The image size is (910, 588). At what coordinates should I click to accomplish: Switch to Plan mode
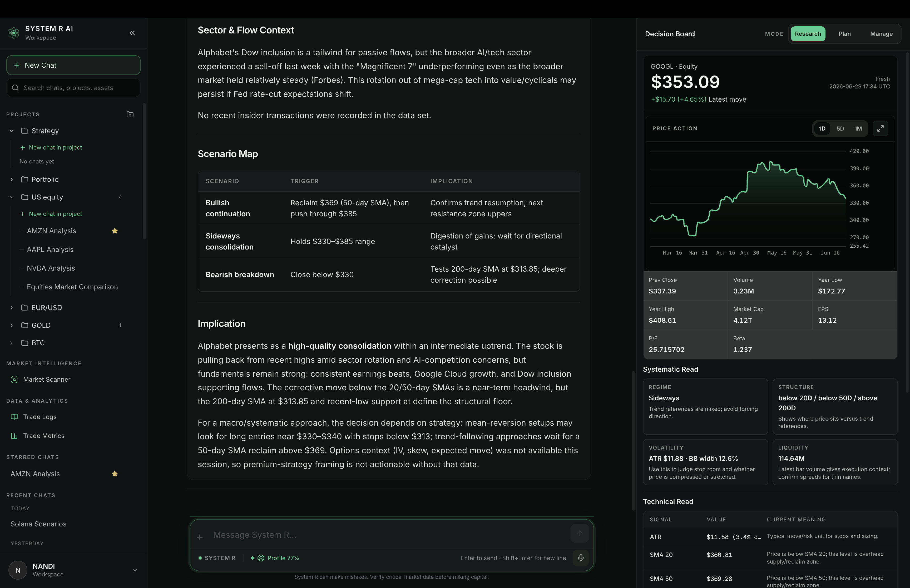[x=844, y=34]
